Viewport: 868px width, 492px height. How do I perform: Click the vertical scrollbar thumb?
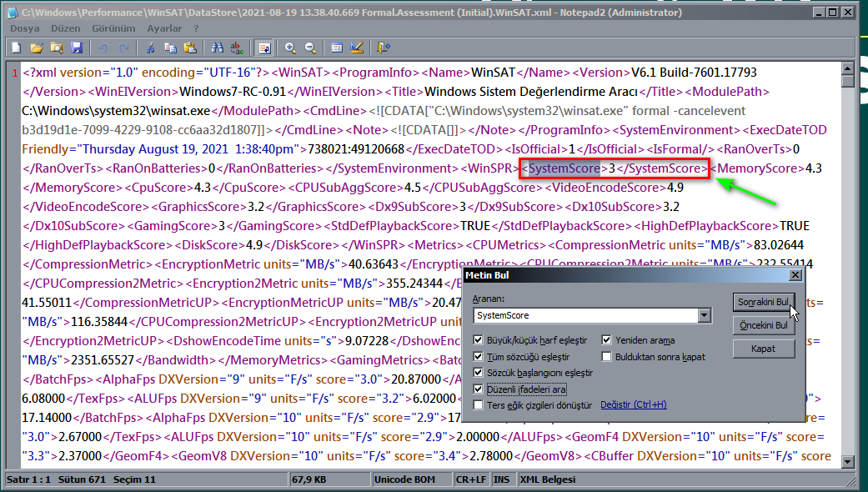coord(847,81)
